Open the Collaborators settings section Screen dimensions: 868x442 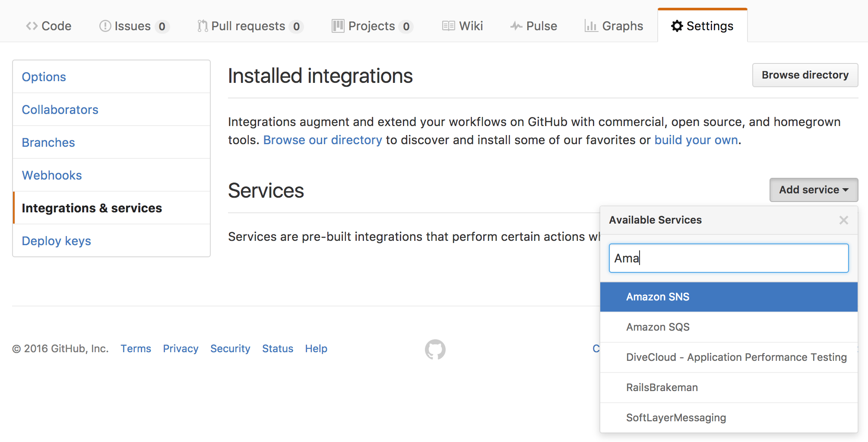tap(60, 110)
